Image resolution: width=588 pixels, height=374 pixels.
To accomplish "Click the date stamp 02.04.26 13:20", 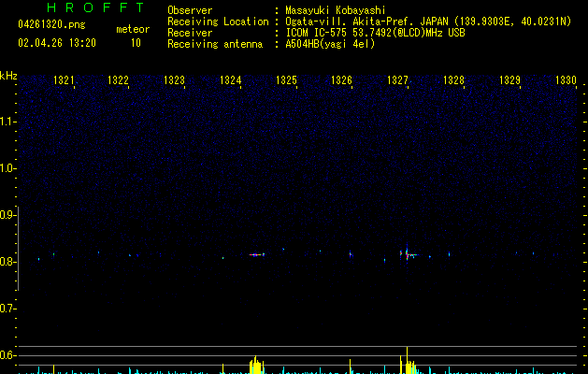I will click(x=57, y=43).
